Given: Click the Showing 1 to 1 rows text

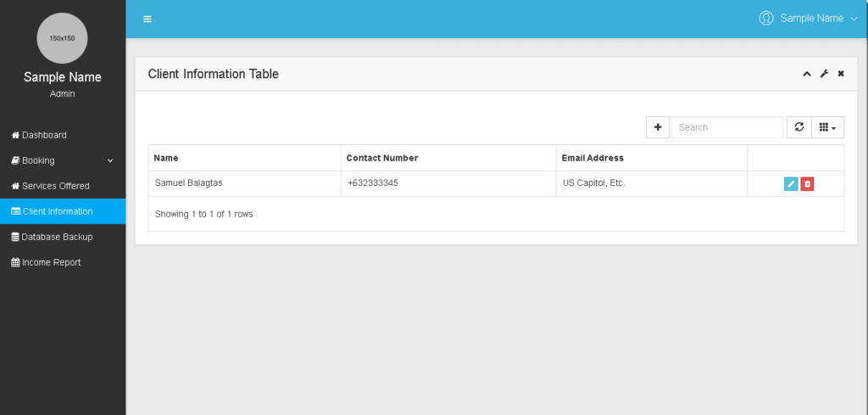Looking at the screenshot, I should point(203,214).
